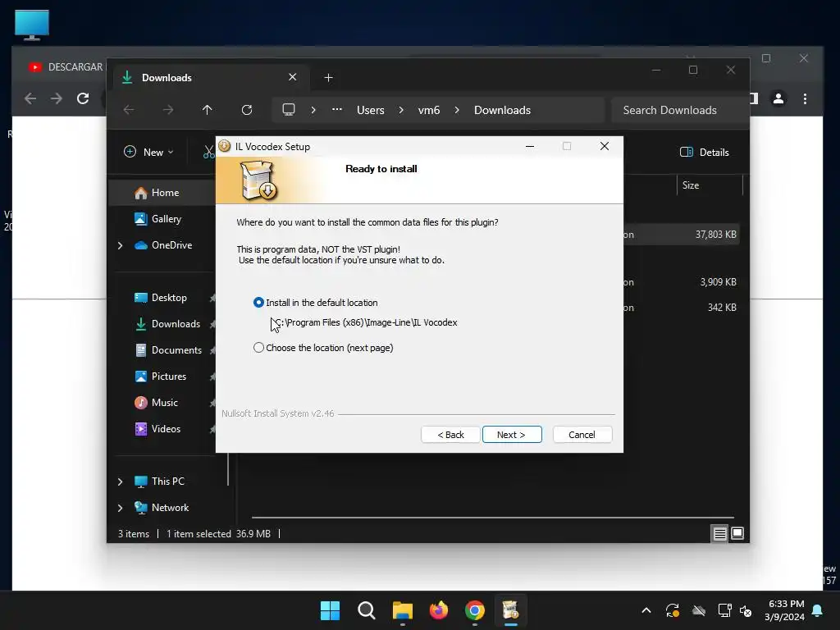Viewport: 840px width, 630px height.
Task: Click vm6 in the breadcrumb path
Action: click(429, 110)
